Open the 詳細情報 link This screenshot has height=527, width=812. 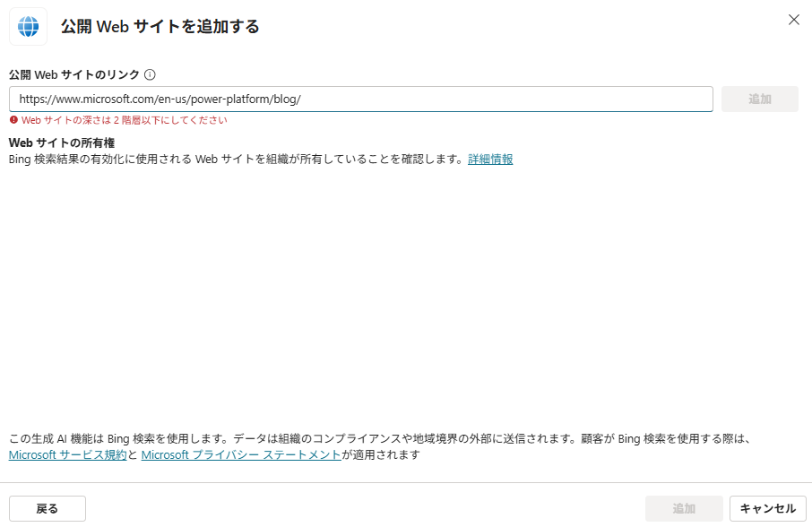point(490,159)
